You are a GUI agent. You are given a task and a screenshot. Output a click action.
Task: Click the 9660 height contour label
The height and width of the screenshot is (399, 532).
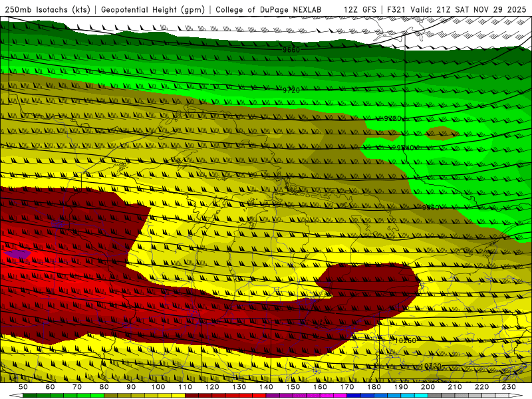291,50
